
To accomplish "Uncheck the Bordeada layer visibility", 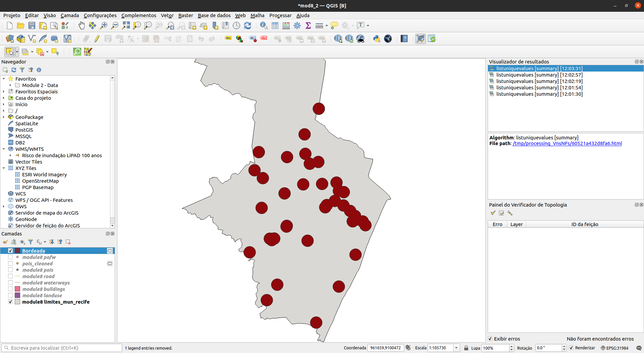I will click(10, 251).
